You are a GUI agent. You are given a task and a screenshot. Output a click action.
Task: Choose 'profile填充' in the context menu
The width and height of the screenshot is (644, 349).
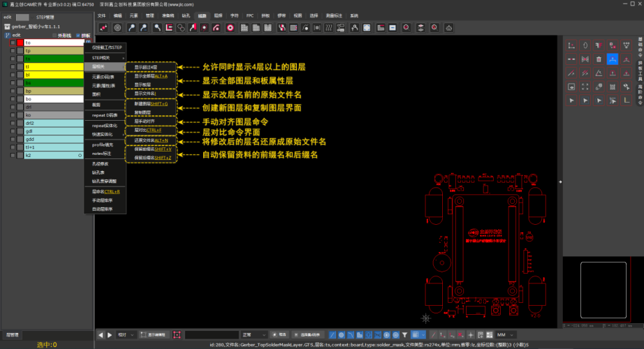tap(105, 145)
